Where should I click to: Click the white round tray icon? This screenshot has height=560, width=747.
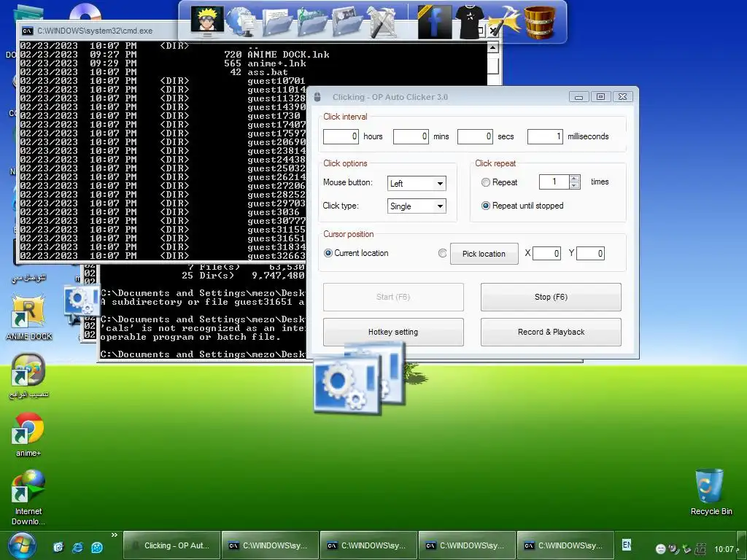pos(660,549)
